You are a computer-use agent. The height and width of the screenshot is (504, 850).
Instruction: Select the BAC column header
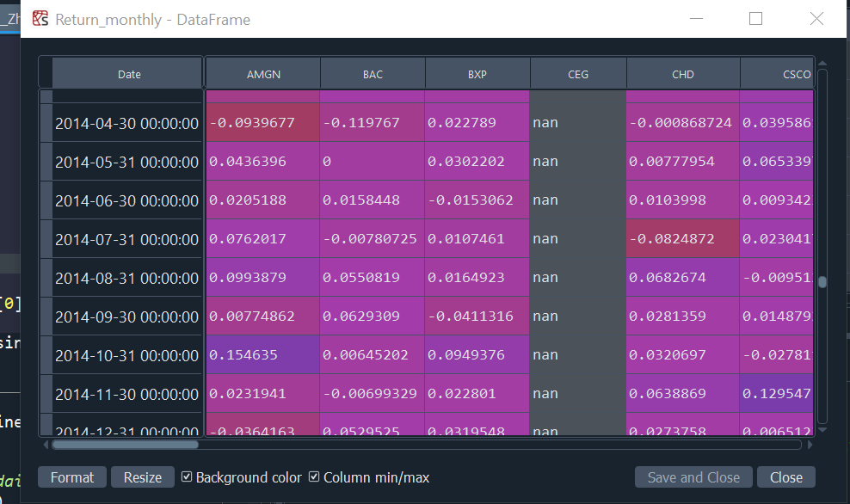[x=372, y=73]
